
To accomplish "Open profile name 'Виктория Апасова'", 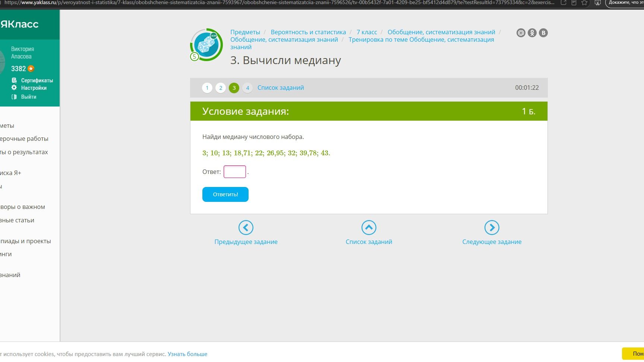I will 22,53.
